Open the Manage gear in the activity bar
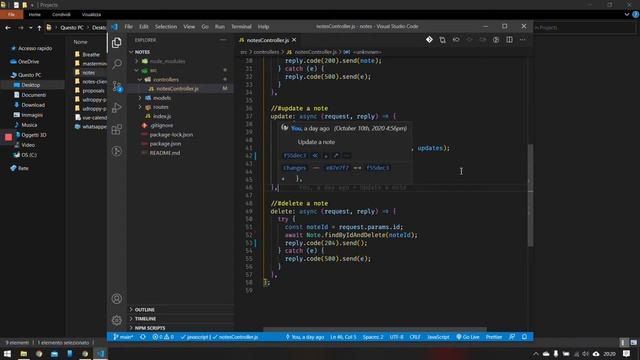 click(x=117, y=320)
